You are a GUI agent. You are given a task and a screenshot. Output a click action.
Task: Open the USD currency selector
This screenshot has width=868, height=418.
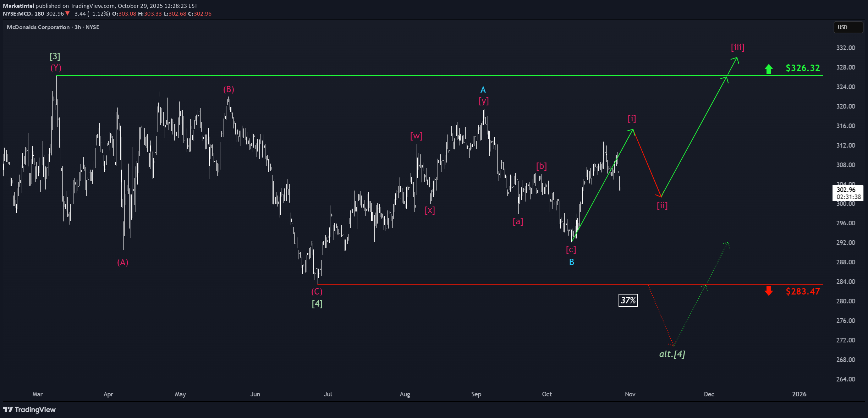click(848, 27)
